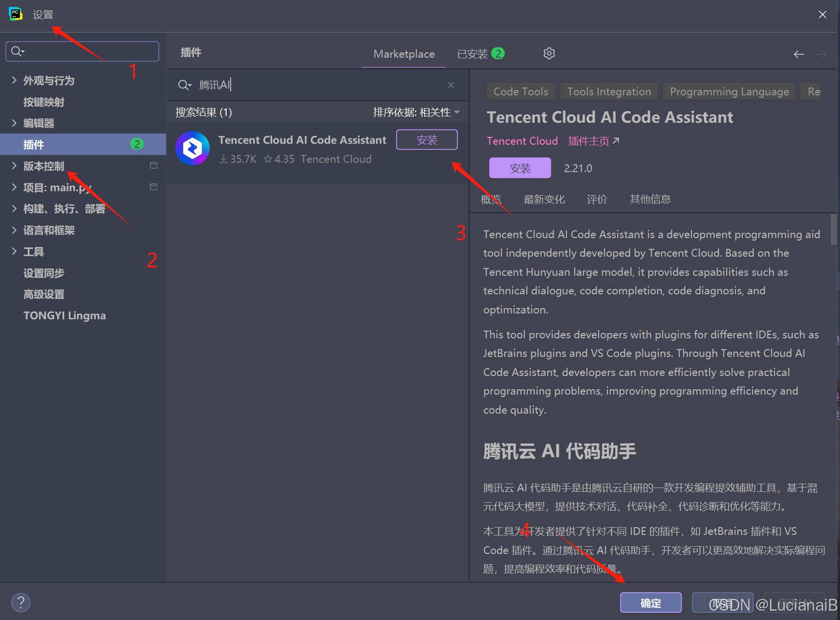
Task: Click the Tencent Cloud AI plugin logo
Action: pyautogui.click(x=193, y=148)
